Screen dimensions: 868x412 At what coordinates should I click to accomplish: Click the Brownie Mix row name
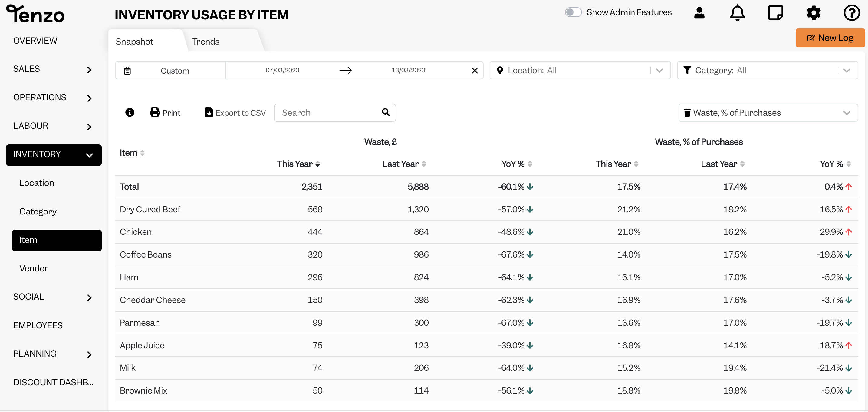143,391
